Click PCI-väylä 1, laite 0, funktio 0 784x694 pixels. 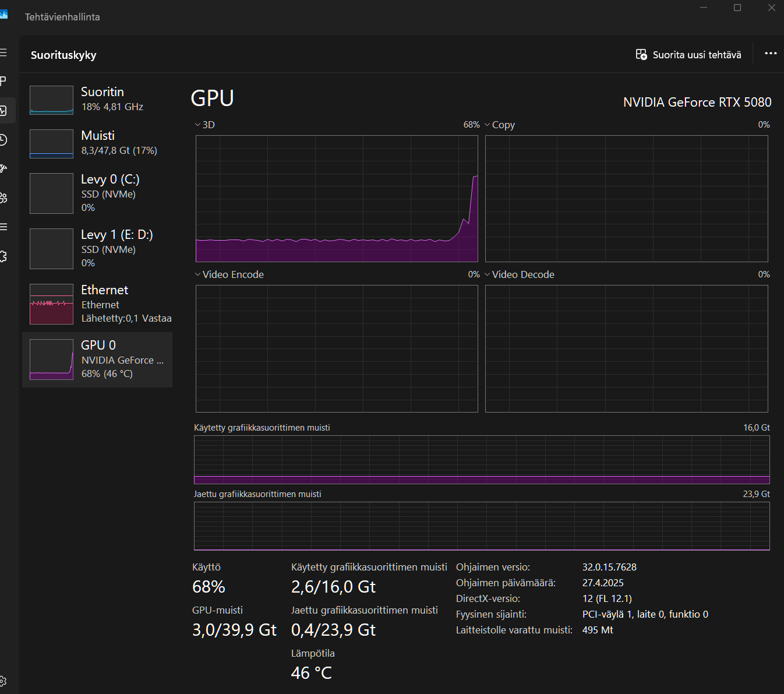tap(645, 614)
